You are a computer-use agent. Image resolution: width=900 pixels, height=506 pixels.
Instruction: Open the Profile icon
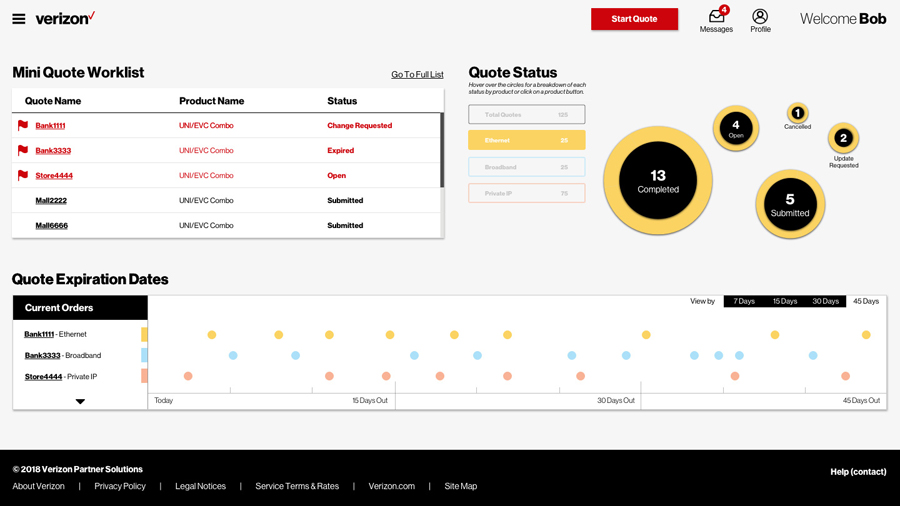tap(760, 16)
